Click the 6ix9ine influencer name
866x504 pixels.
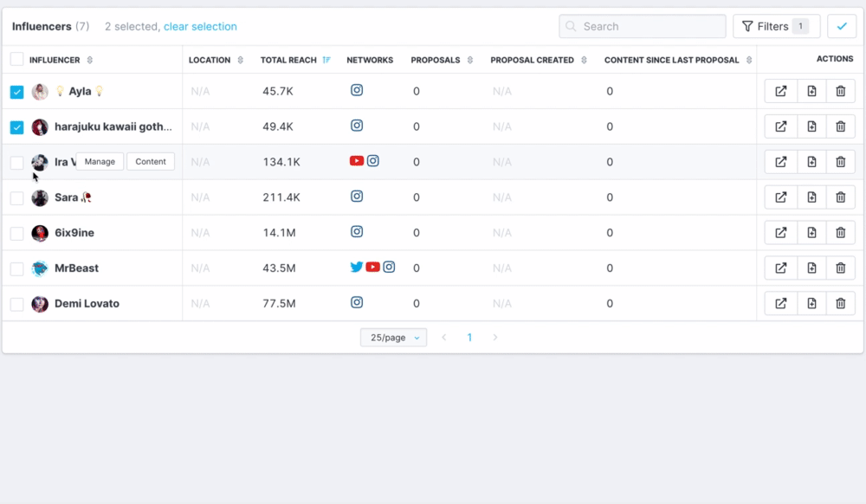click(74, 232)
